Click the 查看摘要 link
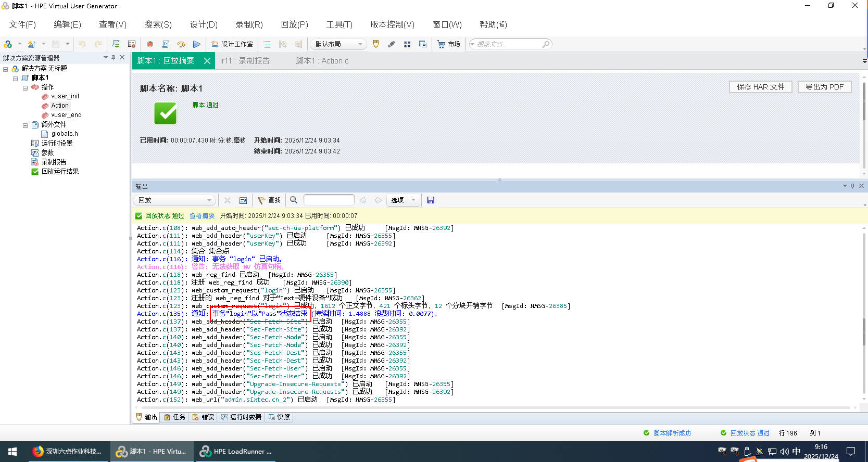Screen dimensions: 868x462 click(202, 216)
